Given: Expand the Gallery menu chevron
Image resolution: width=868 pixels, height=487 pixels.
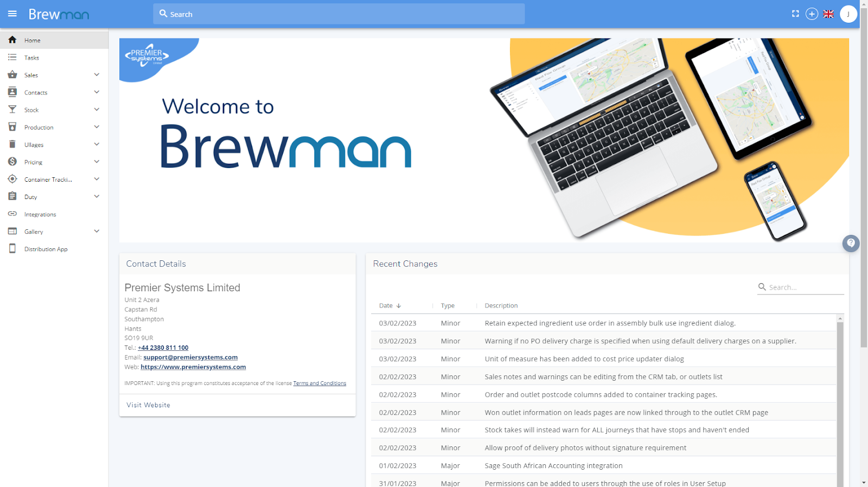Looking at the screenshot, I should tap(97, 231).
